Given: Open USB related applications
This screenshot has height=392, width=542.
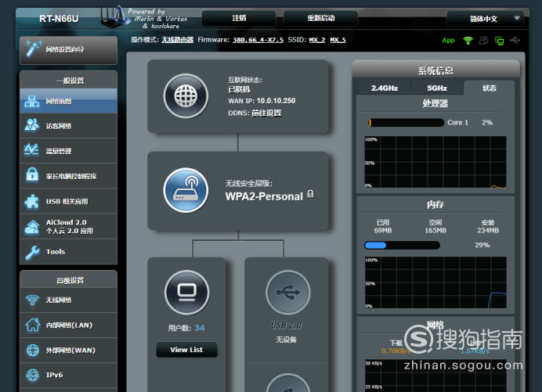Looking at the screenshot, I should [x=68, y=201].
